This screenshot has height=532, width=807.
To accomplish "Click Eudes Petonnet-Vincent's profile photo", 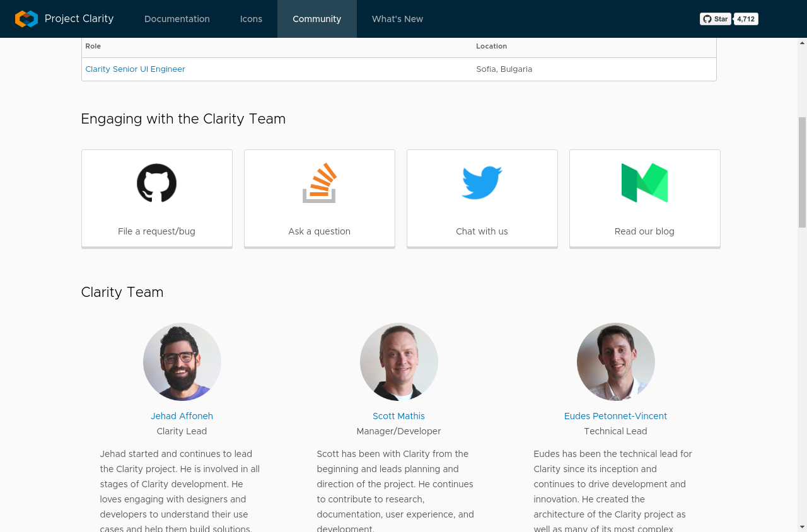I will pos(616,362).
